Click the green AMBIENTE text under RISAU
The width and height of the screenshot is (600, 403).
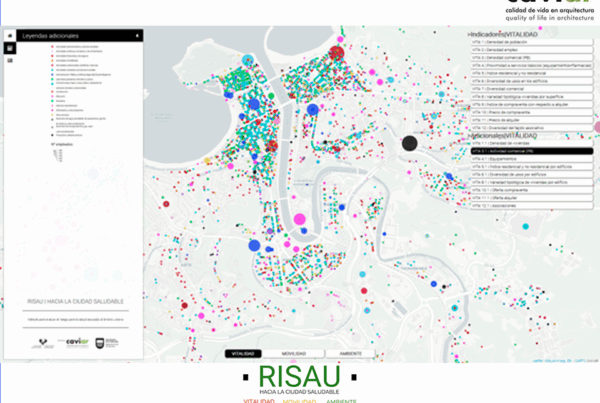(341, 401)
